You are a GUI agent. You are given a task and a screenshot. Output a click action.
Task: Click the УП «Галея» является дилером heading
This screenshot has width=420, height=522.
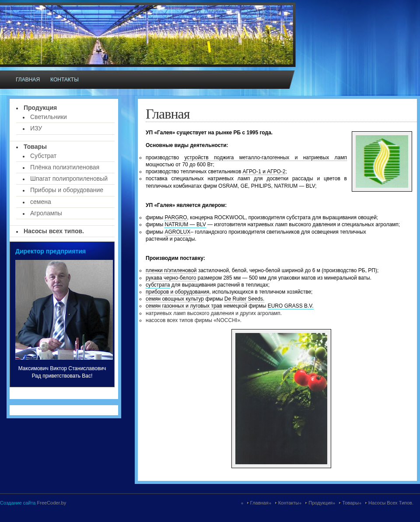pos(186,205)
